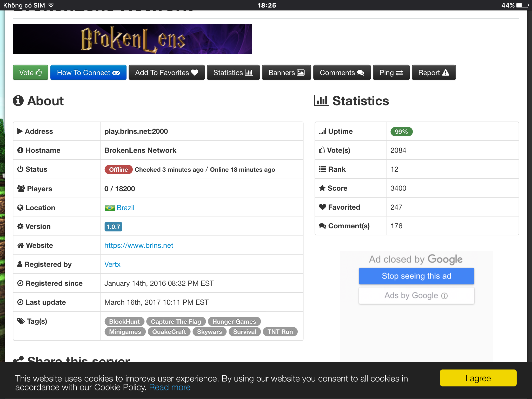Accept cookies with I agree
Viewport: 532px width, 399px height.
click(478, 378)
